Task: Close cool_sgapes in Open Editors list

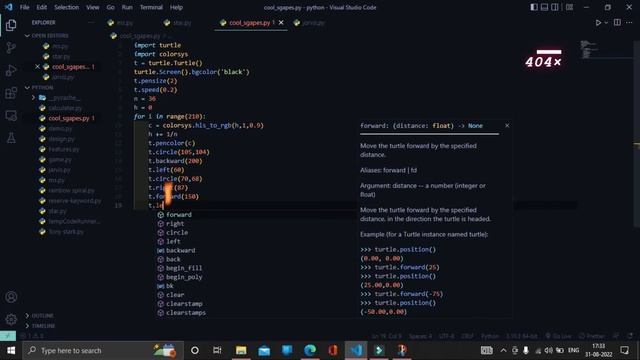Action: pos(38,67)
